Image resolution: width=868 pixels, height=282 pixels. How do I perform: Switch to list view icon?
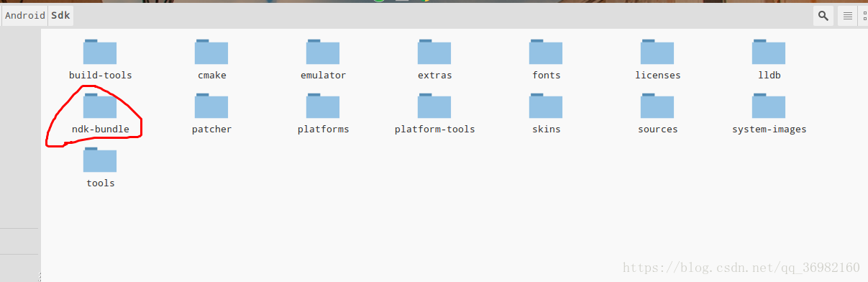coord(848,15)
